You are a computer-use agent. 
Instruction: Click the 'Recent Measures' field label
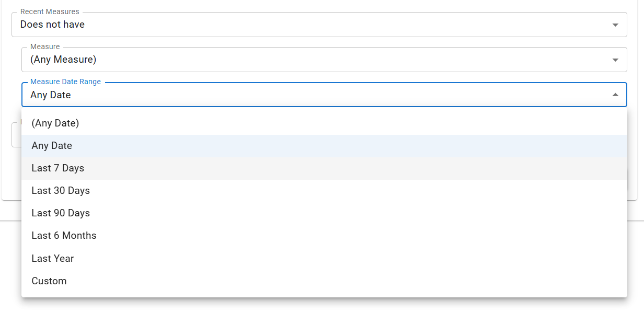click(50, 11)
